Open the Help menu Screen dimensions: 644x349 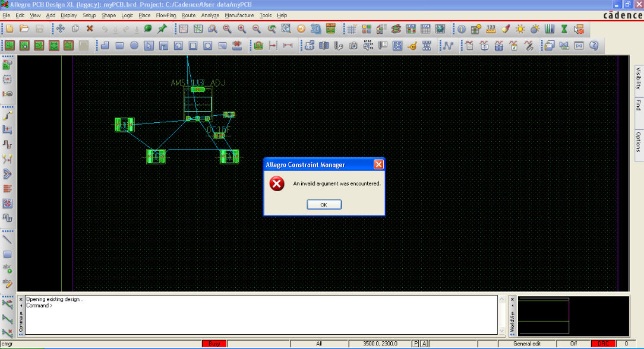(282, 15)
